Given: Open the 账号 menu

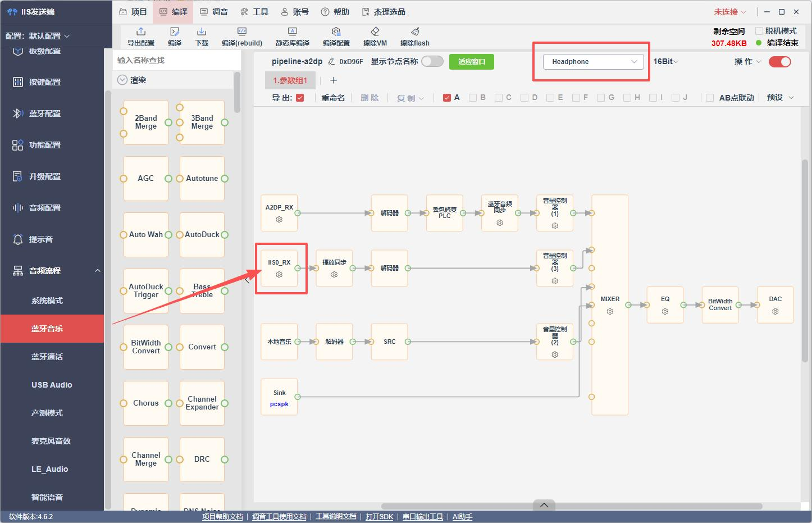Looking at the screenshot, I should pyautogui.click(x=295, y=12).
